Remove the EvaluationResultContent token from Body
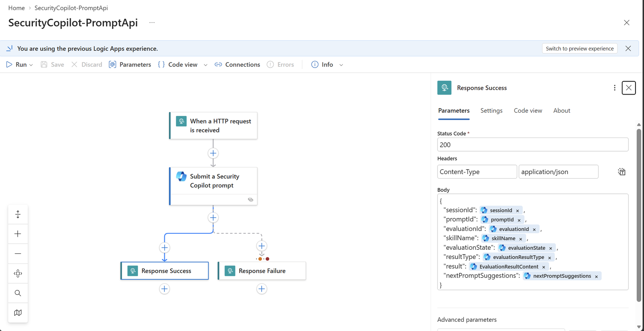This screenshot has width=644, height=331. [544, 267]
